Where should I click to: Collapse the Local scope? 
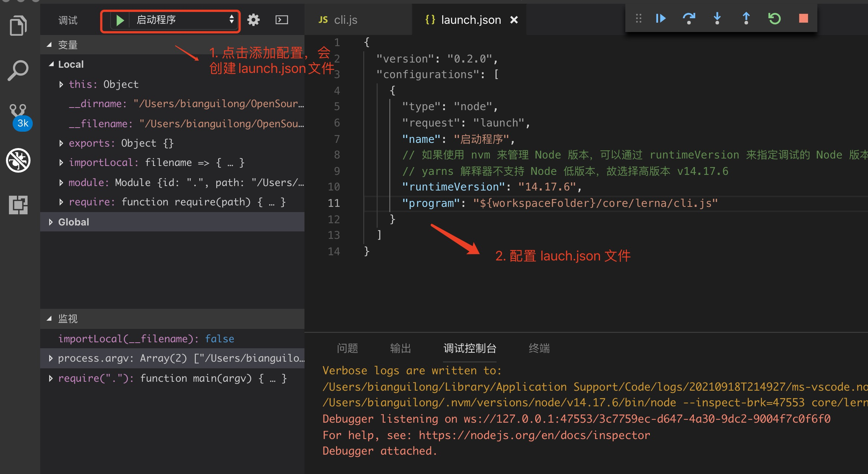[51, 64]
